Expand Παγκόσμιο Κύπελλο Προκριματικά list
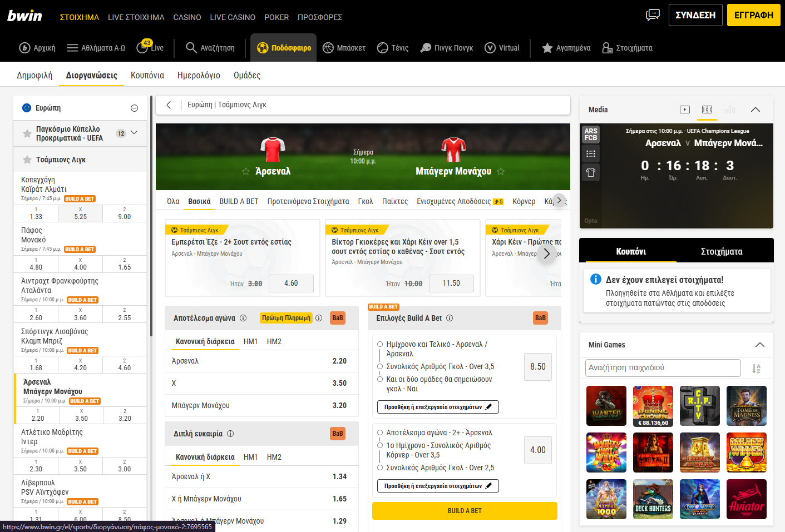 coord(134,133)
